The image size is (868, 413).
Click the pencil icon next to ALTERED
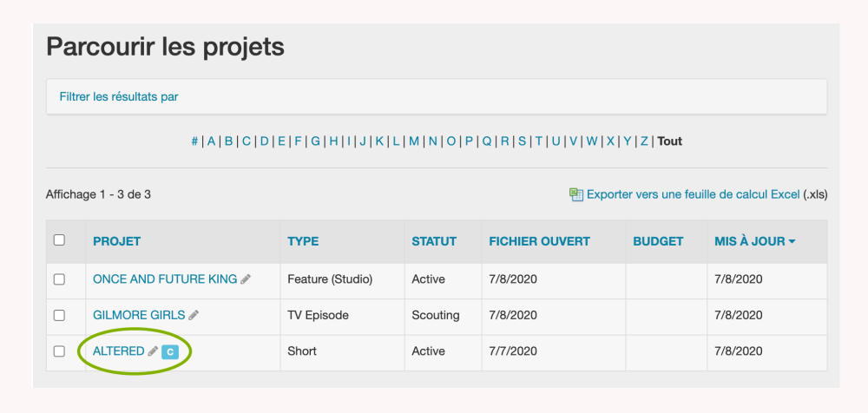click(153, 351)
